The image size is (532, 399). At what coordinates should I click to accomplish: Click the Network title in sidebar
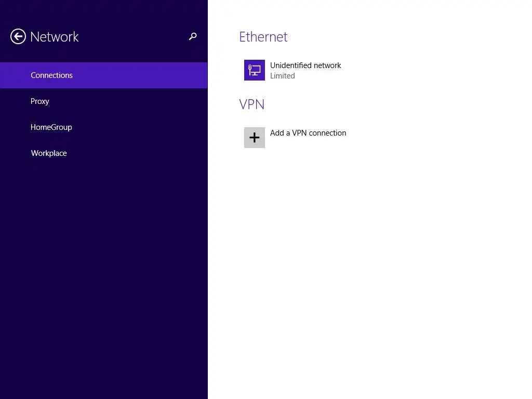click(x=55, y=37)
